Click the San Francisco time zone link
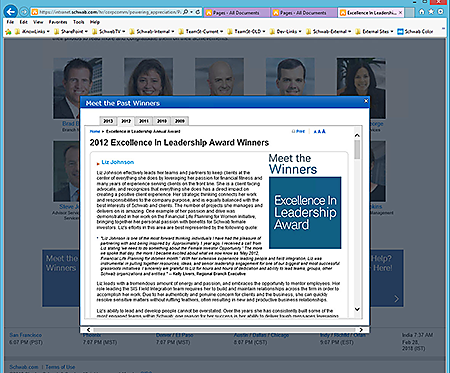 [x=26, y=335]
